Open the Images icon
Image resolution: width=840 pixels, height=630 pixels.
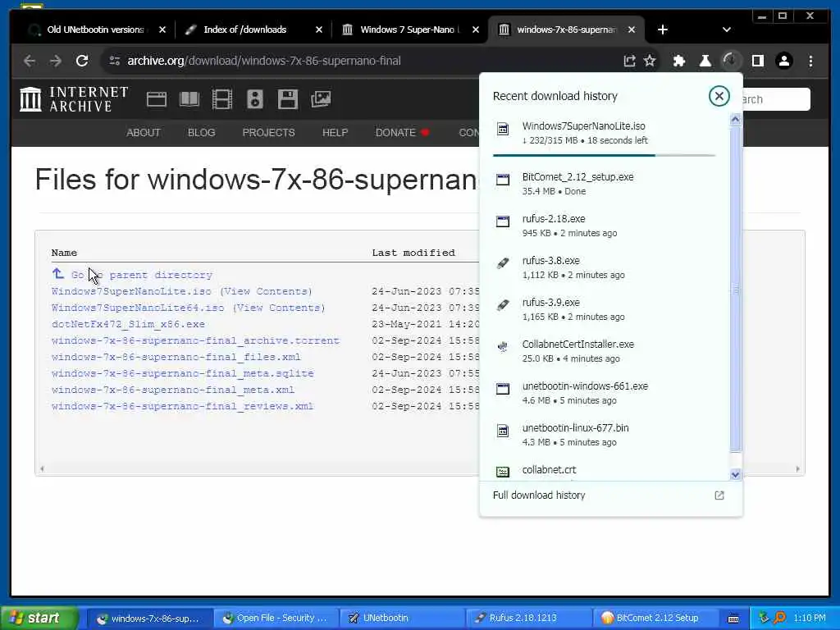[x=321, y=99]
